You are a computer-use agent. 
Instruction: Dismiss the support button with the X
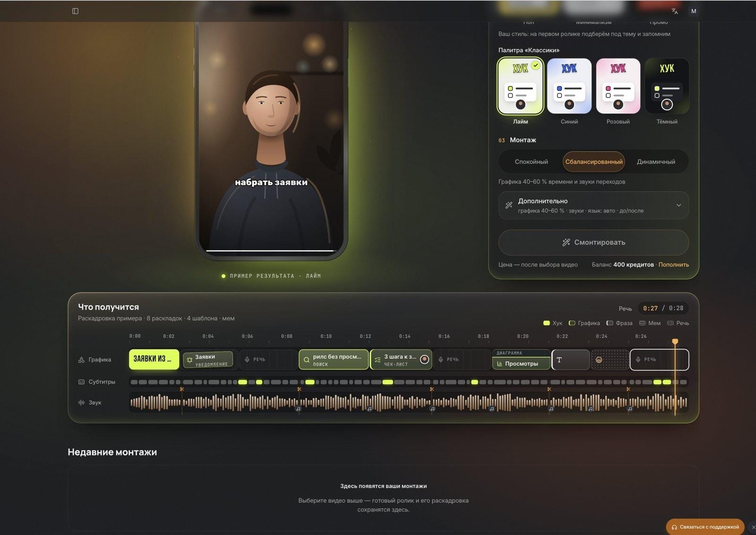pyautogui.click(x=753, y=527)
